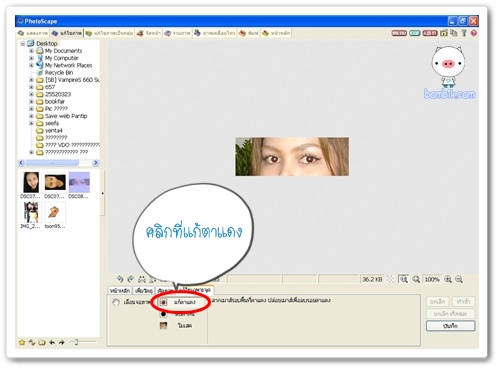Viewport: 500px width, 370px height.
Task: Open the animated GIF tab
Action: [x=215, y=33]
